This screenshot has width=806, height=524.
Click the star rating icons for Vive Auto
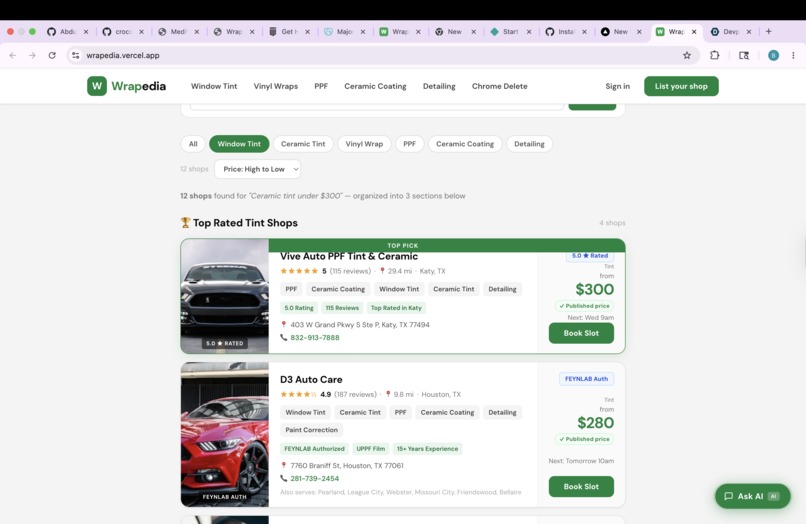pyautogui.click(x=299, y=271)
